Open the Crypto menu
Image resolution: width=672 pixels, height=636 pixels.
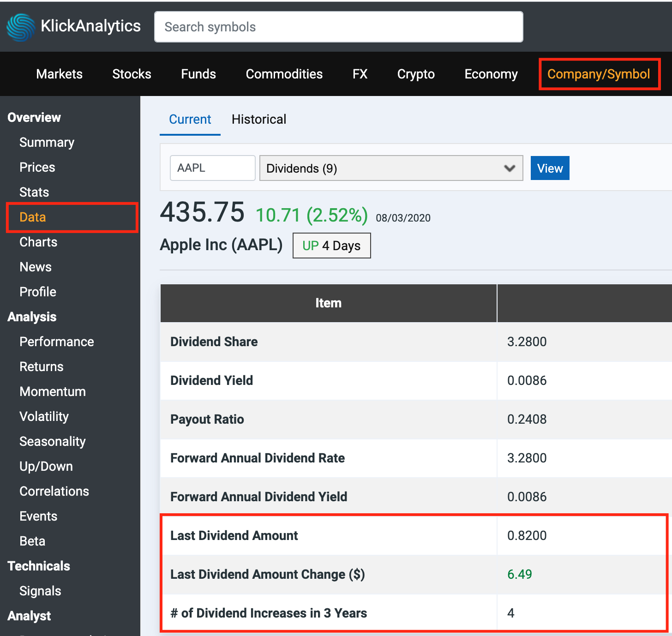click(416, 74)
